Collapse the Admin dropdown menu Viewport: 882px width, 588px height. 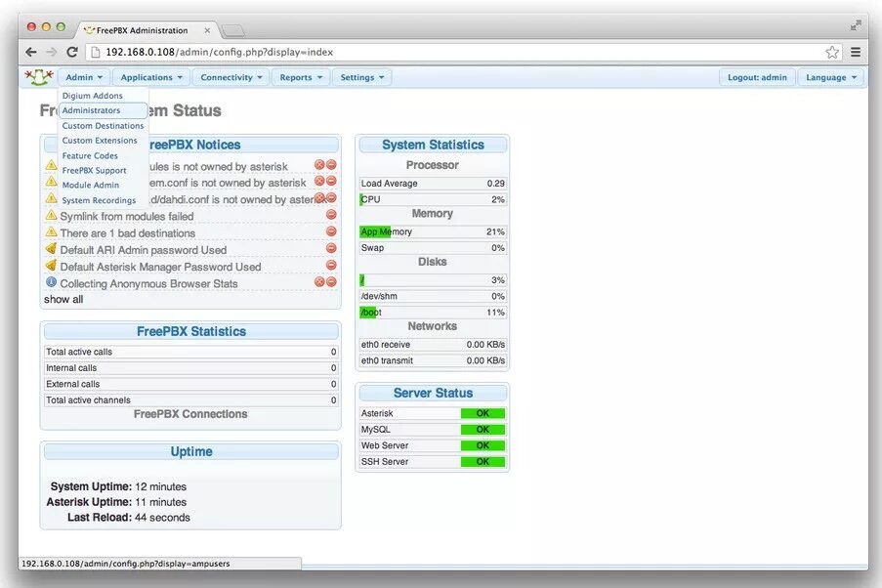[x=84, y=77]
